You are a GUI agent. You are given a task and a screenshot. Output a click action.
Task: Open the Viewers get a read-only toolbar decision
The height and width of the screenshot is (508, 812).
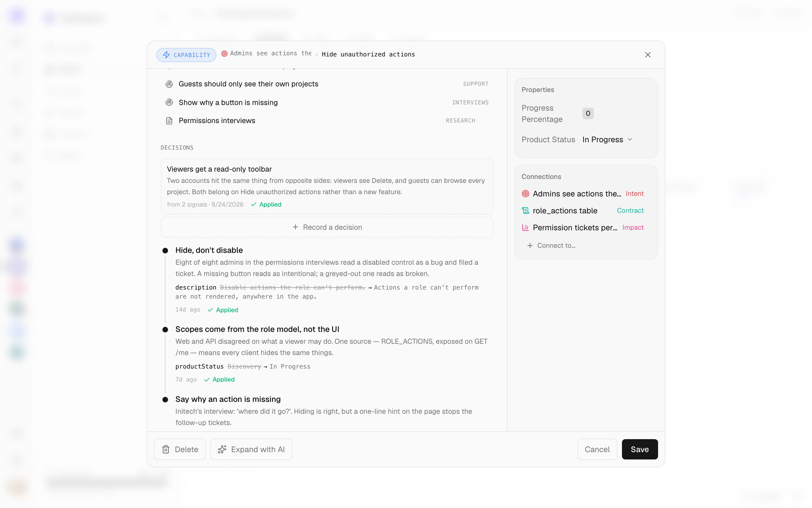click(327, 187)
